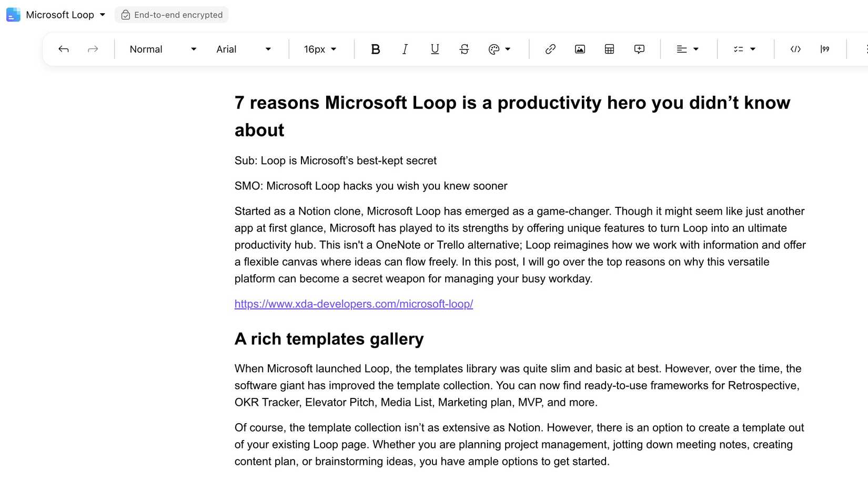Screen dimensions: 868x479
Task: Open the Normal paragraph style dropdown
Action: click(163, 49)
